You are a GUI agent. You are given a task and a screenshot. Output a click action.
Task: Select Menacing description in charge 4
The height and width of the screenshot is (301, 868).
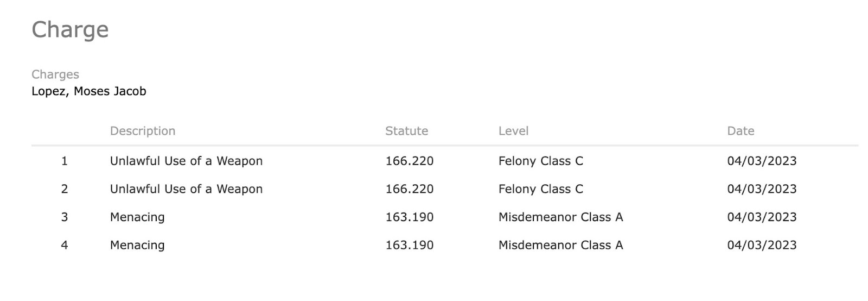[x=137, y=246]
